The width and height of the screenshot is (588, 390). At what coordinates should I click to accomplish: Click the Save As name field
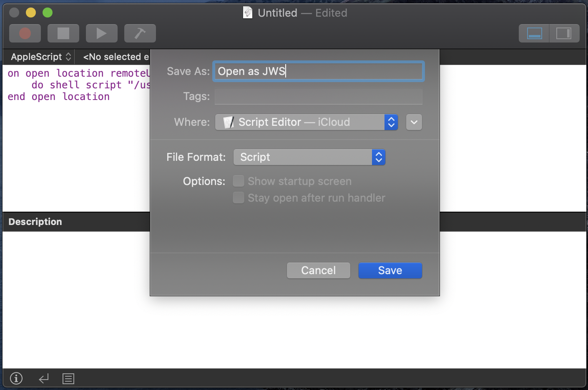point(318,71)
